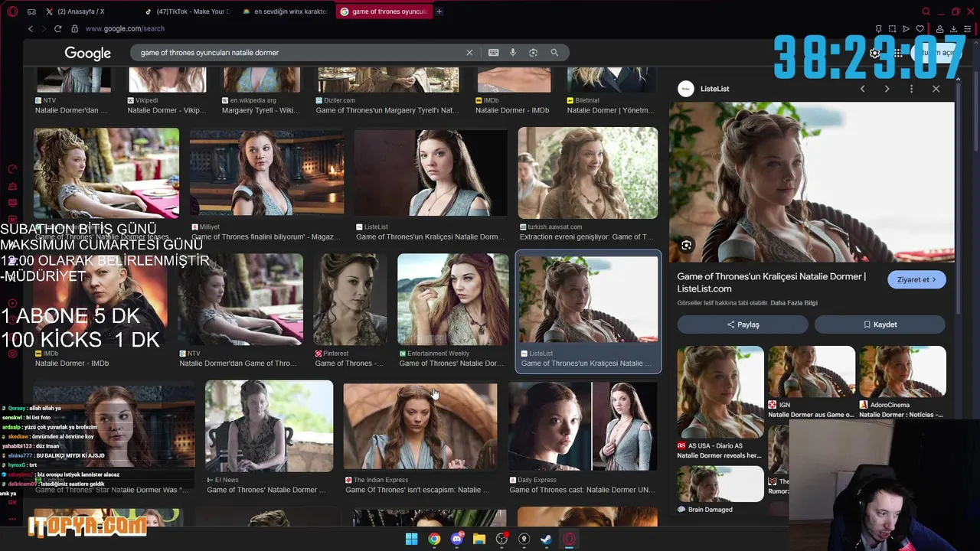980x551 pixels.
Task: Open the Daily Express image result thumbnail
Action: (x=583, y=425)
